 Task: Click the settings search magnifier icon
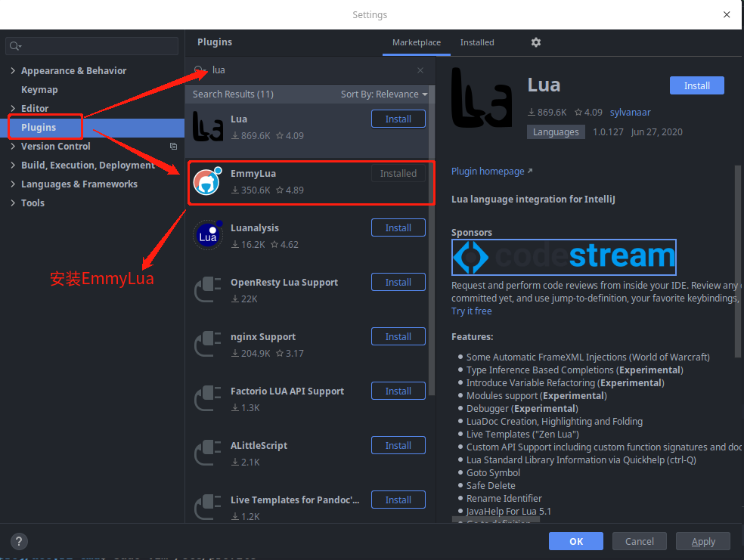pyautogui.click(x=15, y=46)
